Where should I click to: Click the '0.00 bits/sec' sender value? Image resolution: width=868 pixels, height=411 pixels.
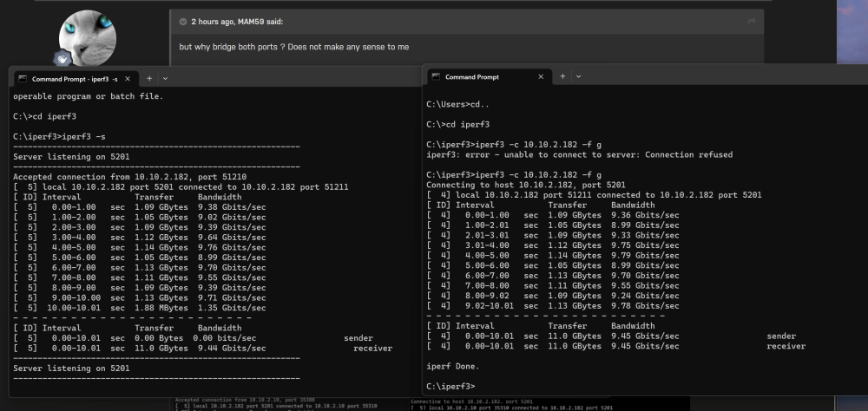[224, 338]
